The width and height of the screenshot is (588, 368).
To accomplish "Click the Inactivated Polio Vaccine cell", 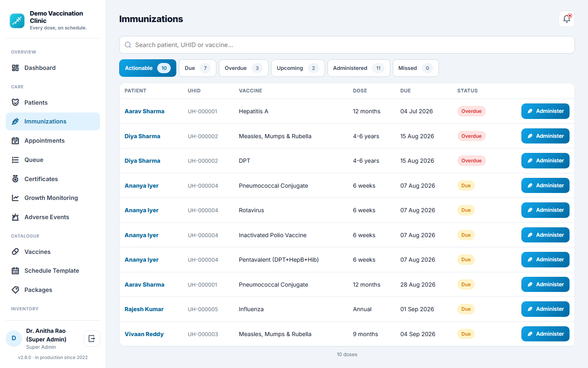I will tap(273, 235).
